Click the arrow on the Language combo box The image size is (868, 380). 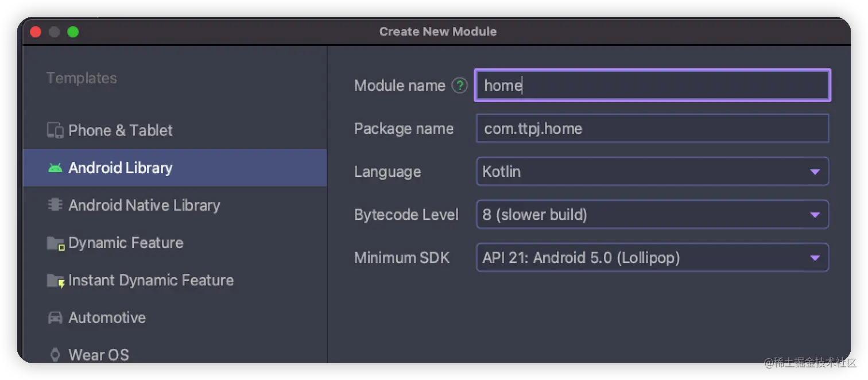(x=815, y=172)
